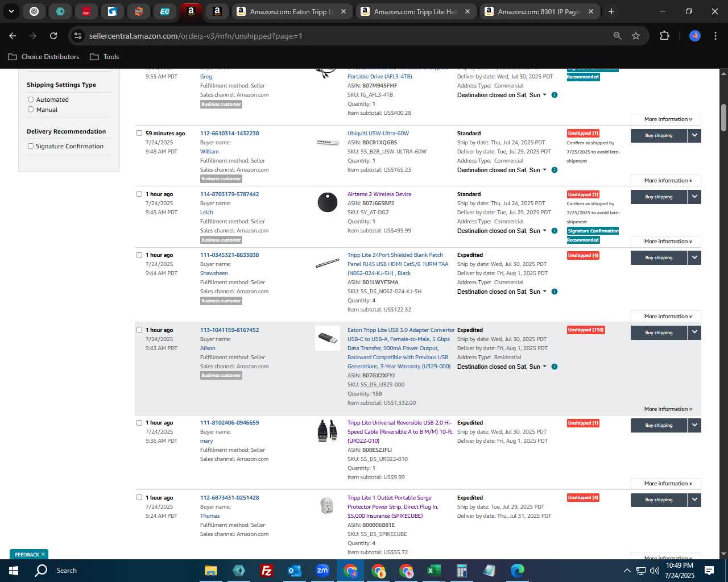Screen dimensions: 728x582
Task: Check the box for order 111-8102406-0946659
Action: (139, 422)
